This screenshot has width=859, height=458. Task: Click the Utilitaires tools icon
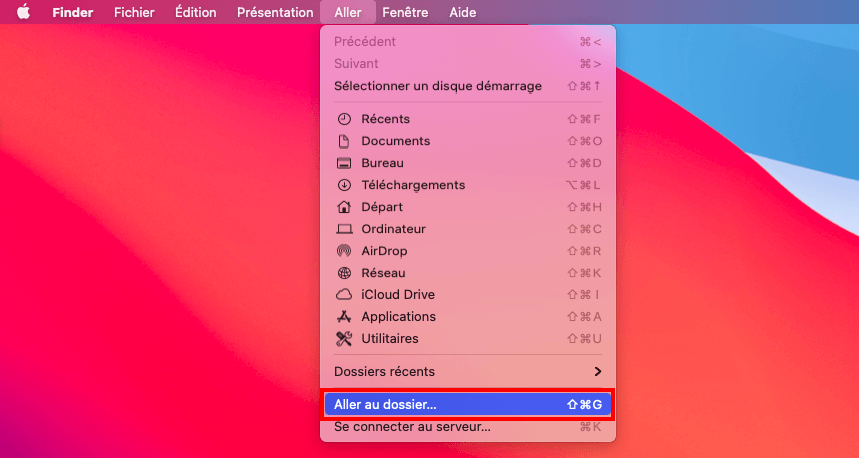[344, 339]
